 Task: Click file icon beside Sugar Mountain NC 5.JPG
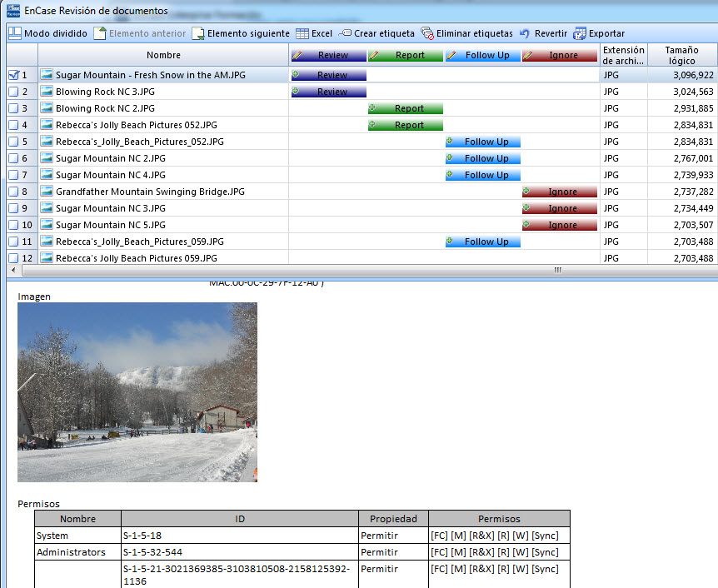coord(47,225)
